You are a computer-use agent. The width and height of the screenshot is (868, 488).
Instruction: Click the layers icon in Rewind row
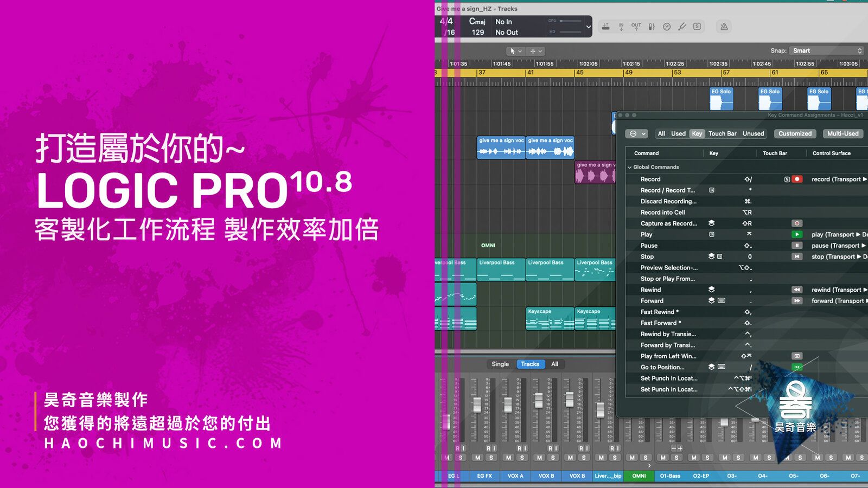711,290
